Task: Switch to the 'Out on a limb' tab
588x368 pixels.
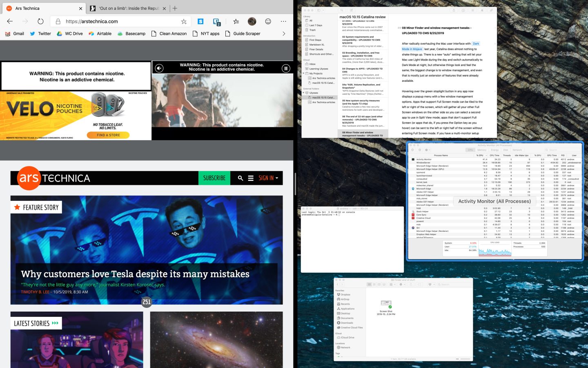Action: pos(127,8)
